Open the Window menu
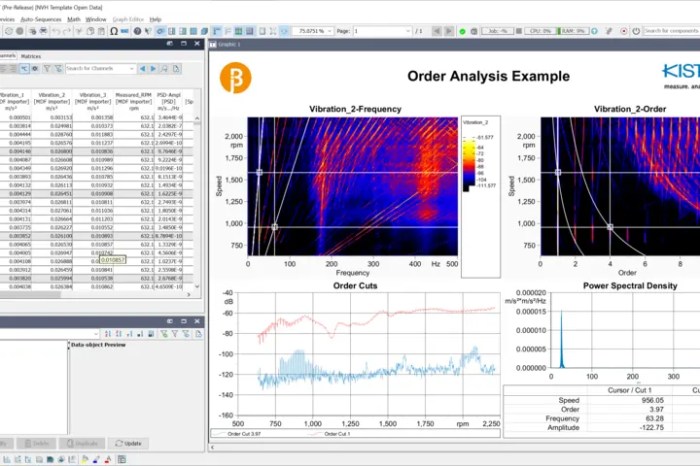The height and width of the screenshot is (466, 700). coord(96,19)
